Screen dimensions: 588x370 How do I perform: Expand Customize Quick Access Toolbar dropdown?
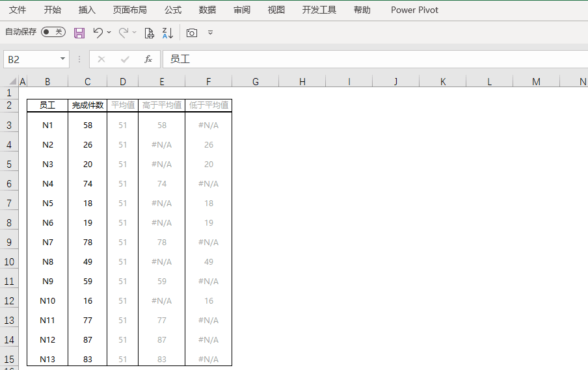coord(210,33)
